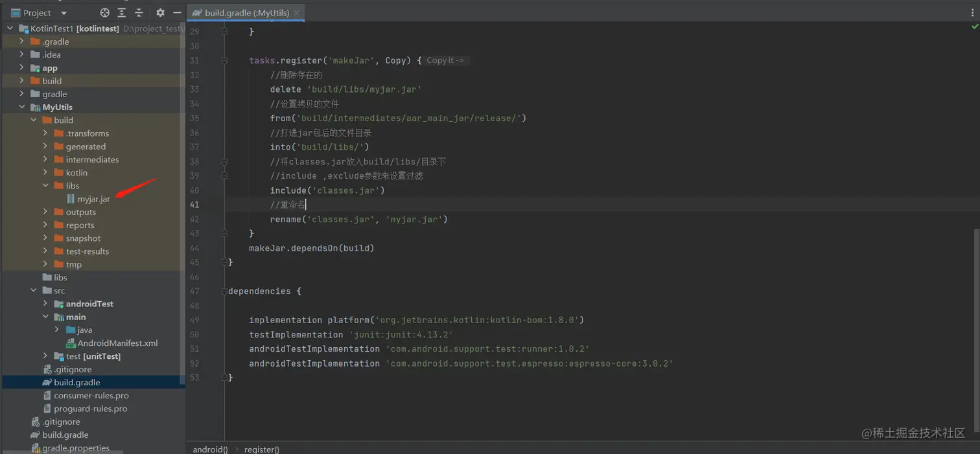This screenshot has width=980, height=454.
Task: Select the test-results folder
Action: (87, 251)
